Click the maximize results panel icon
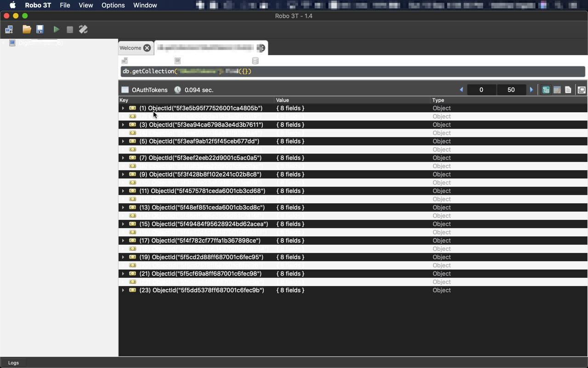588x368 pixels. (x=582, y=90)
